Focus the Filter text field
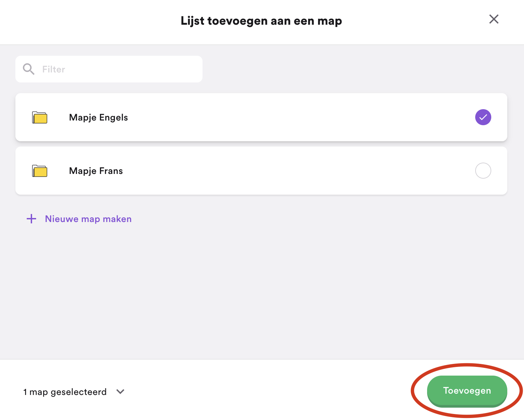The height and width of the screenshot is (420, 524). (x=109, y=69)
